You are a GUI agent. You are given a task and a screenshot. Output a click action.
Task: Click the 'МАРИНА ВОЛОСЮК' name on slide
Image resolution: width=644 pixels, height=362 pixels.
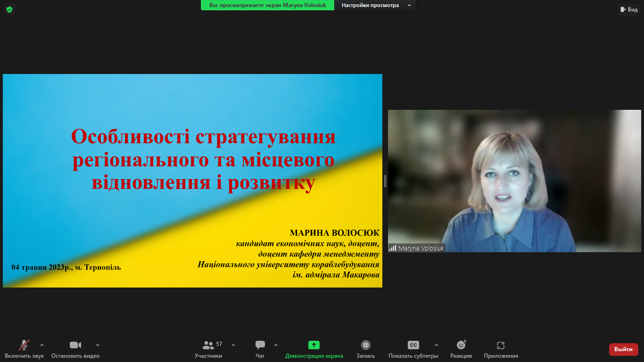tap(335, 233)
